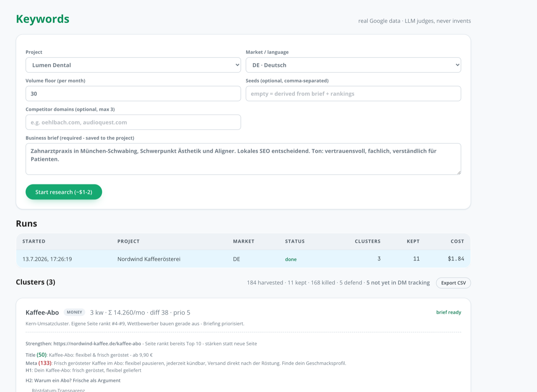Image resolution: width=537 pixels, height=392 pixels.
Task: Click the Start research button
Action: [x=64, y=192]
